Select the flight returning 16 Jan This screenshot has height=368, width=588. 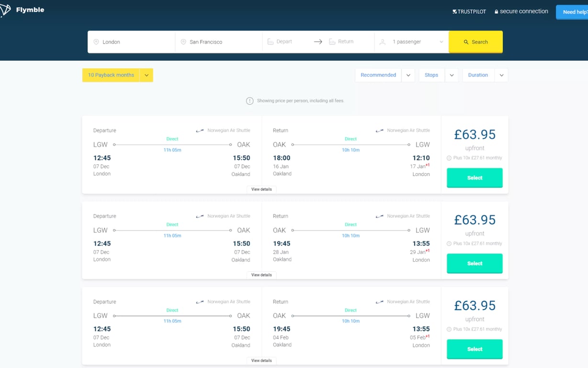point(475,178)
